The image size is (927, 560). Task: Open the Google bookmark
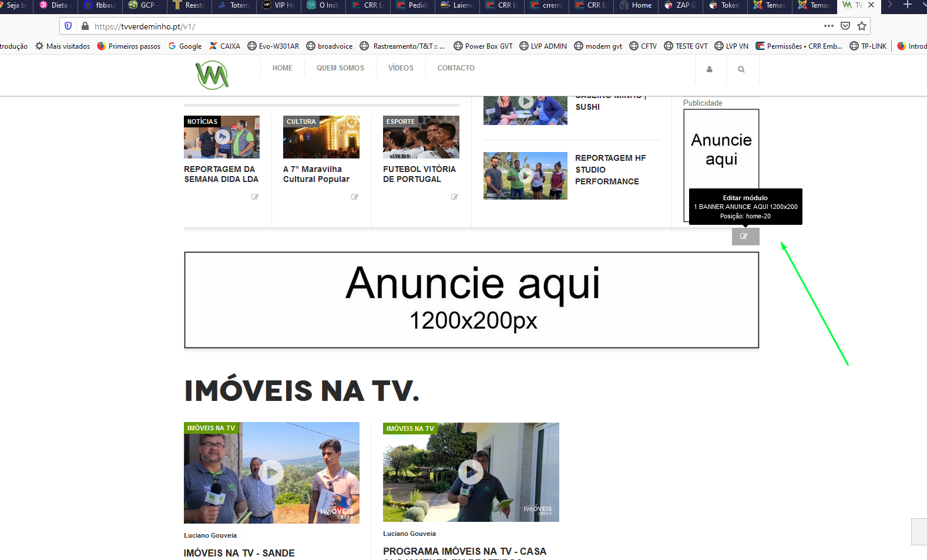coord(184,46)
